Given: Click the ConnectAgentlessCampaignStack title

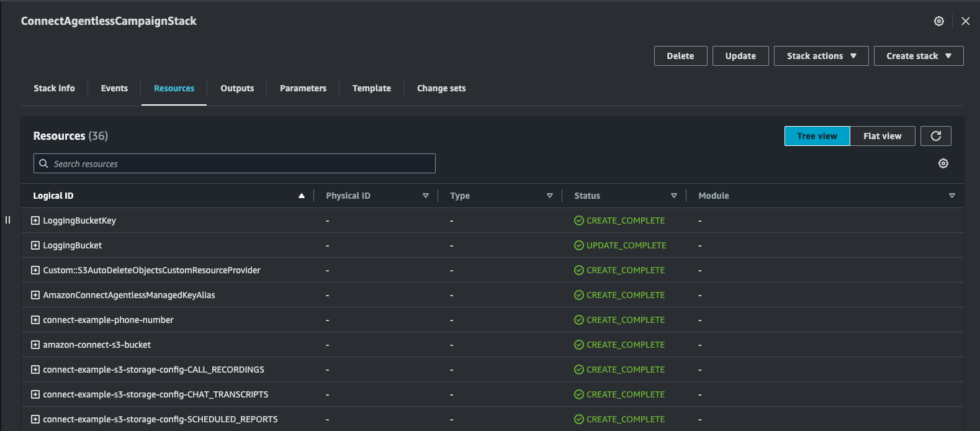Looking at the screenshot, I should click(109, 21).
